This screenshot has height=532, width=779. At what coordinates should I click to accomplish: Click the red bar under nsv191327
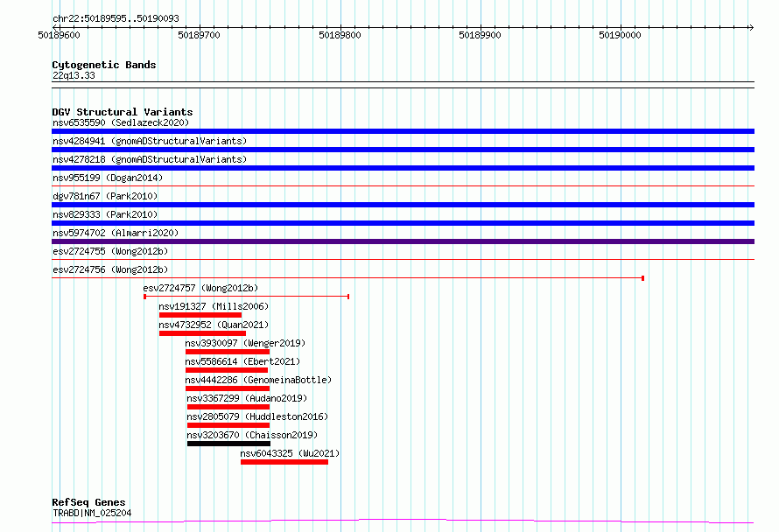(x=200, y=315)
